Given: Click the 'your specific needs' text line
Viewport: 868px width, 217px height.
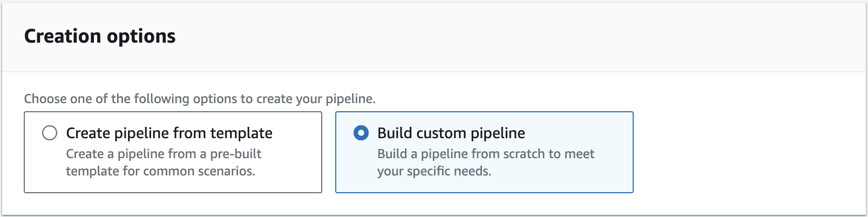Looking at the screenshot, I should (434, 171).
